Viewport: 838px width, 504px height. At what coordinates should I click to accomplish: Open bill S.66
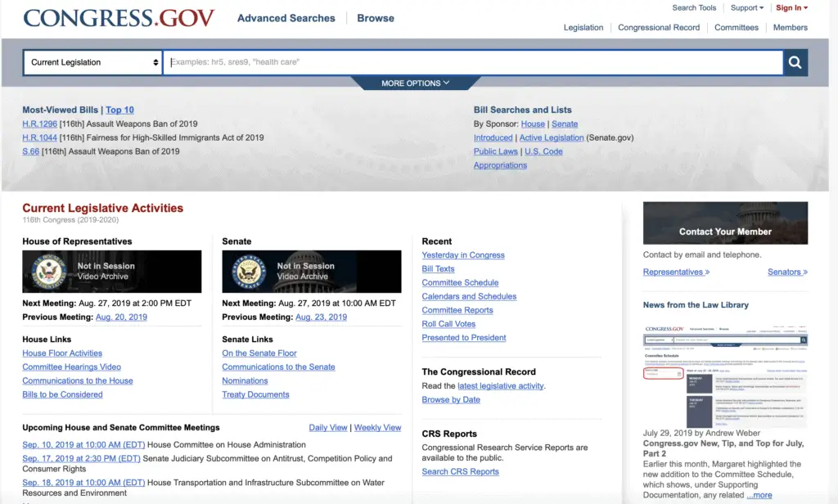30,152
